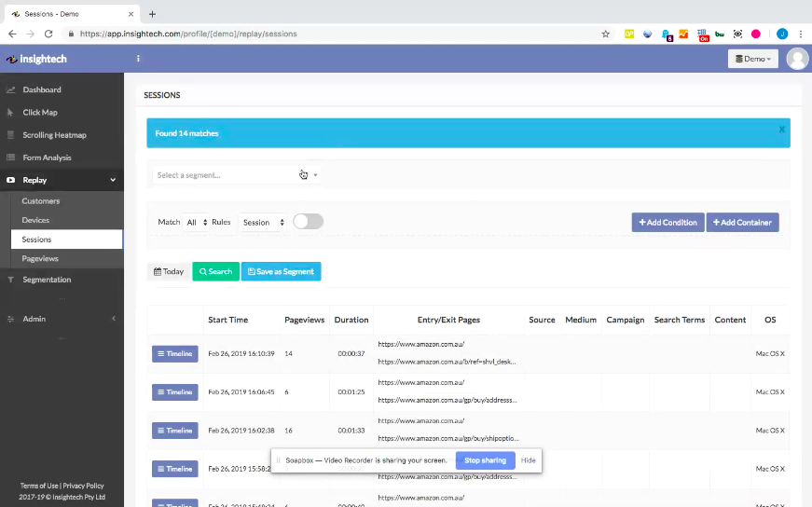
Task: Sort by Duration column header
Action: 351,320
